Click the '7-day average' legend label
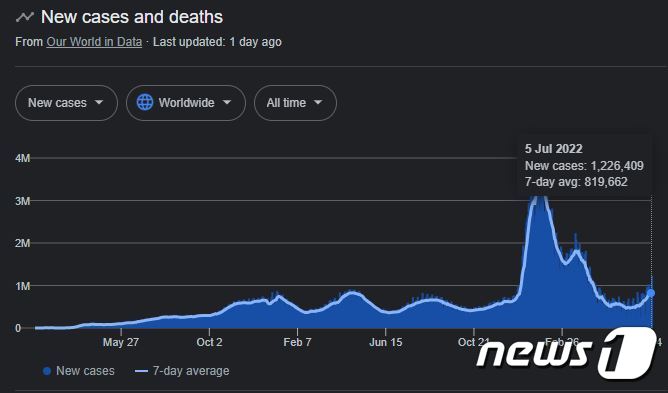 [x=191, y=371]
